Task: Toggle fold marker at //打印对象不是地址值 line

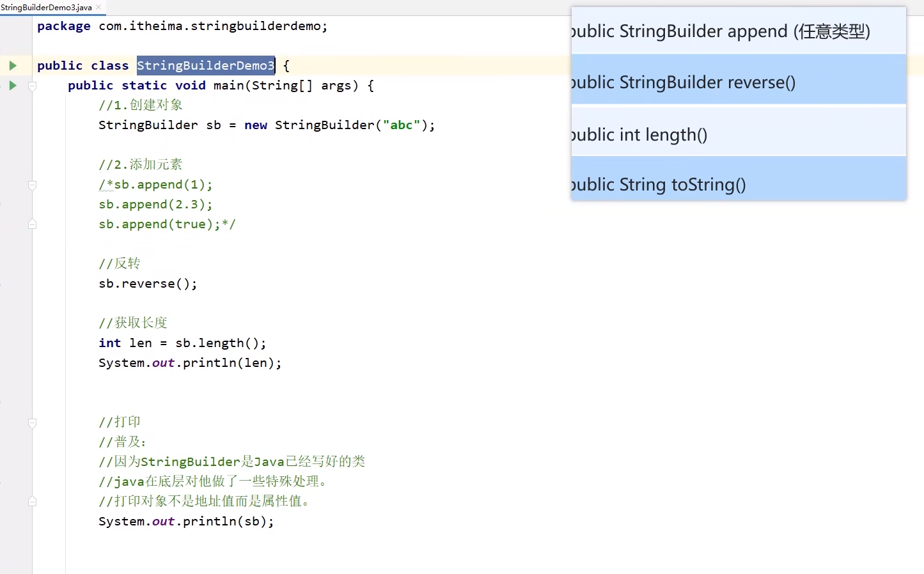Action: point(32,502)
